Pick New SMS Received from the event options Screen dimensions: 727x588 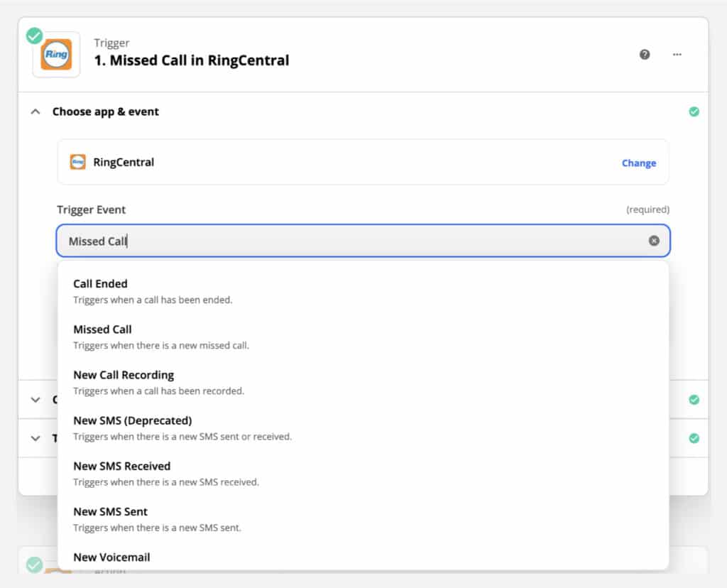[121, 466]
